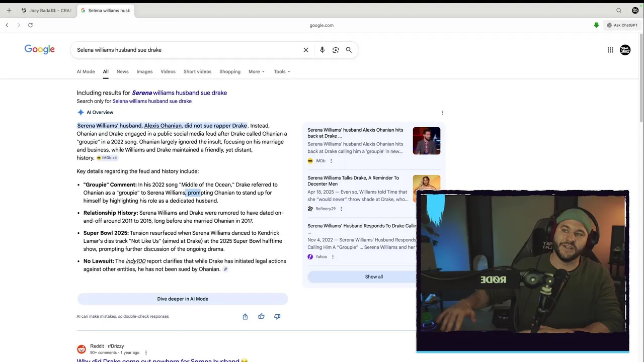This screenshot has width=644, height=362.
Task: Click the browser forward arrow
Action: coord(19,25)
